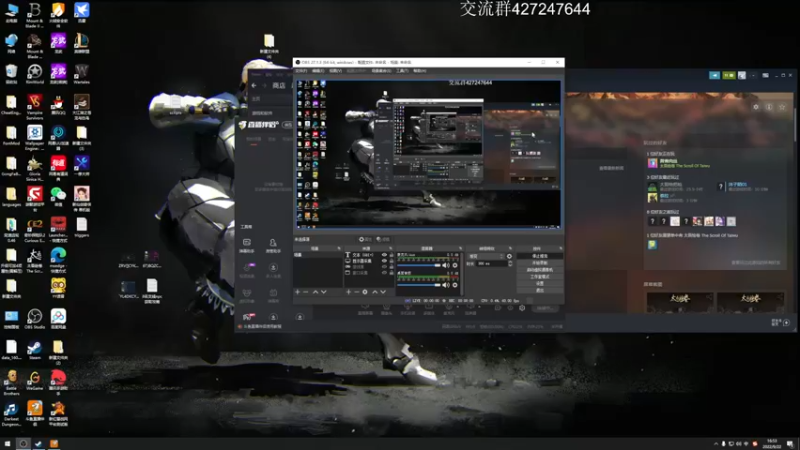Open the 帮助(H) menu in OBS
The width and height of the screenshot is (800, 450).
419,71
